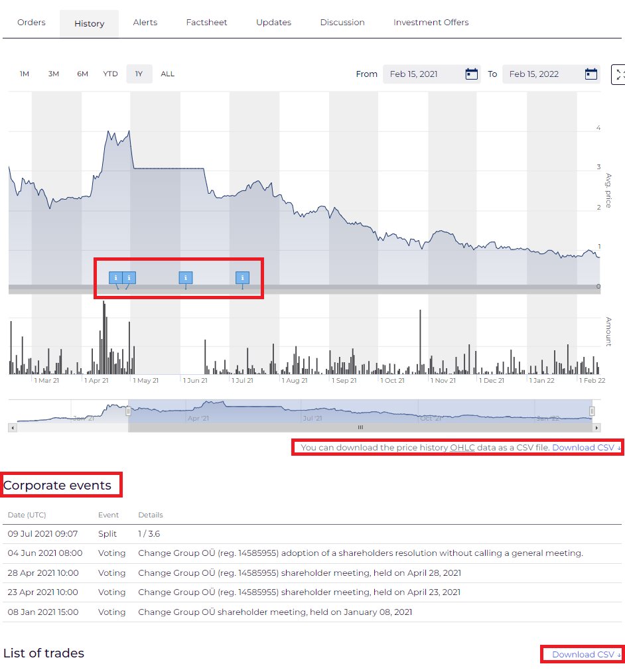Expand chart to fullscreen
This screenshot has height=672, width=625.
(618, 74)
